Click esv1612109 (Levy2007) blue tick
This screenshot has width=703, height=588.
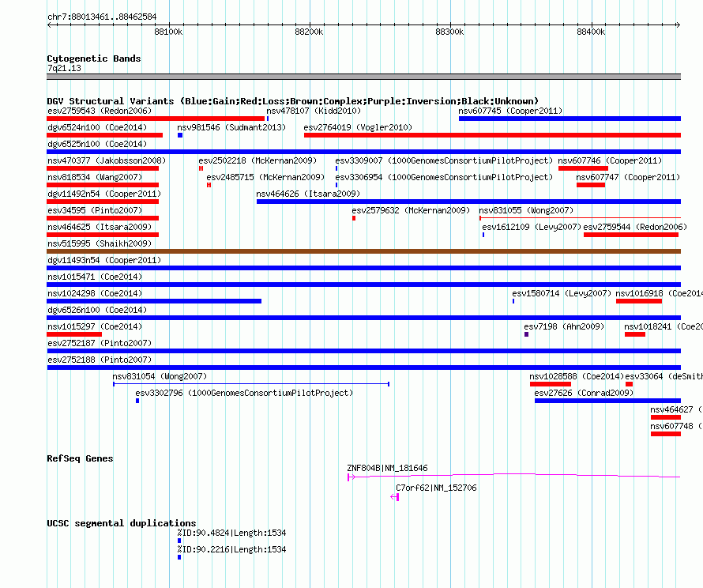click(483, 235)
